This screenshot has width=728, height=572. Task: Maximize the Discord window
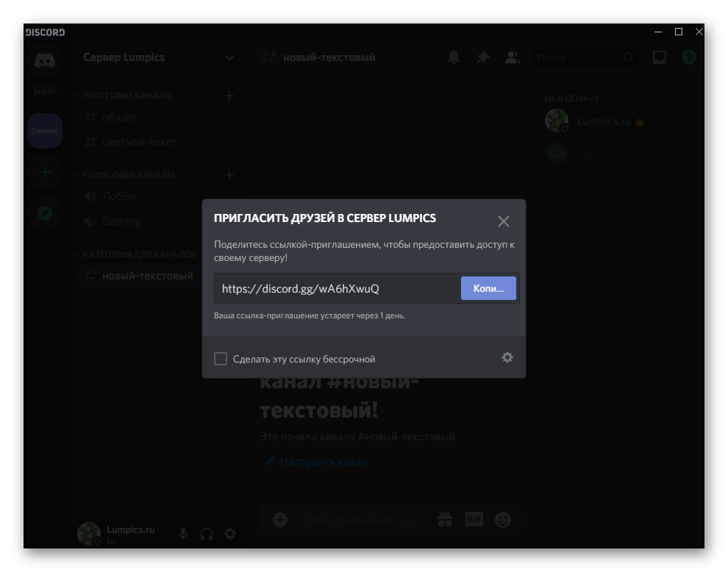click(678, 32)
